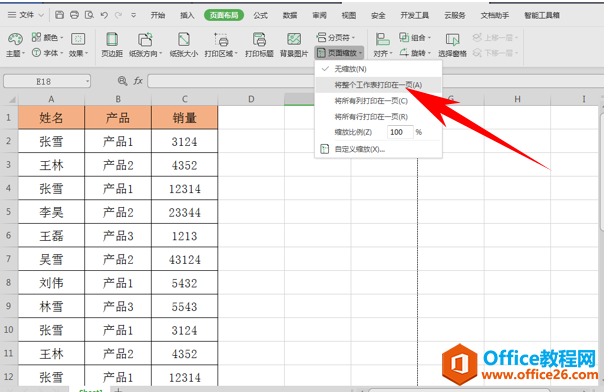Click the Print icon in quick toolbar
The height and width of the screenshot is (392, 605).
74,15
